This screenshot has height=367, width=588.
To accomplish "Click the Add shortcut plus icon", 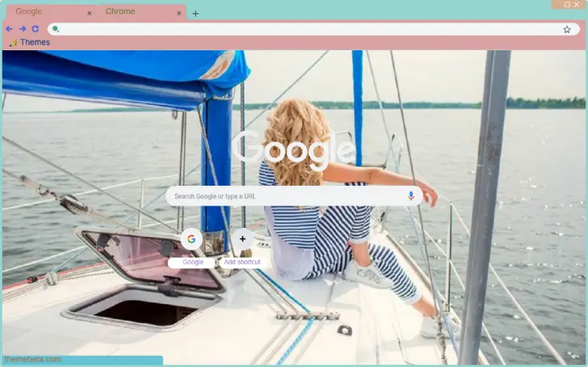I will [242, 239].
